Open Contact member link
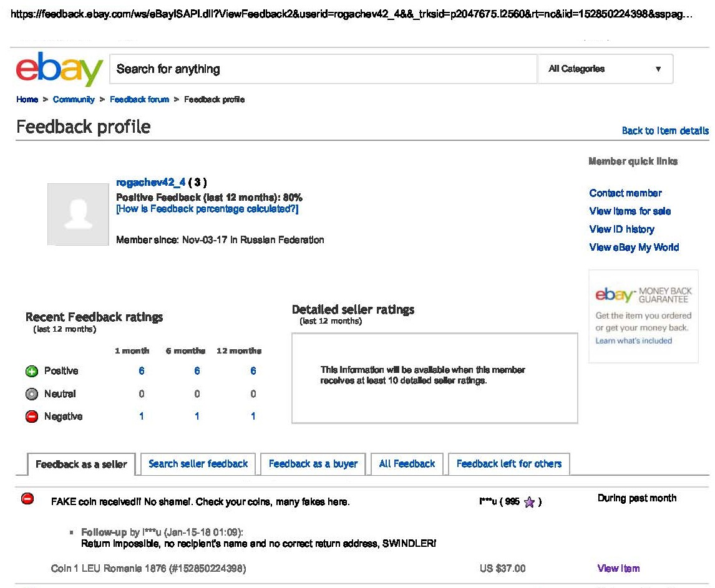The height and width of the screenshot is (588, 715). [x=625, y=193]
